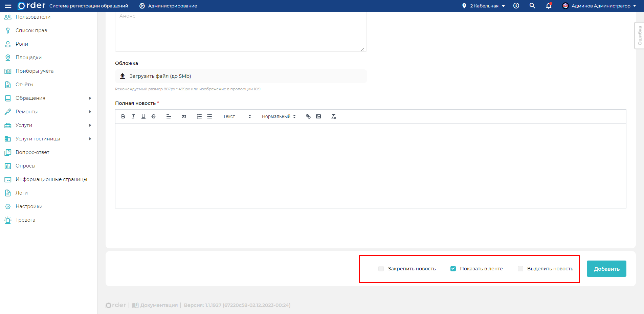Image resolution: width=644 pixels, height=314 pixels.
Task: Open the «Текст» heading style dropdown
Action: 237,116
